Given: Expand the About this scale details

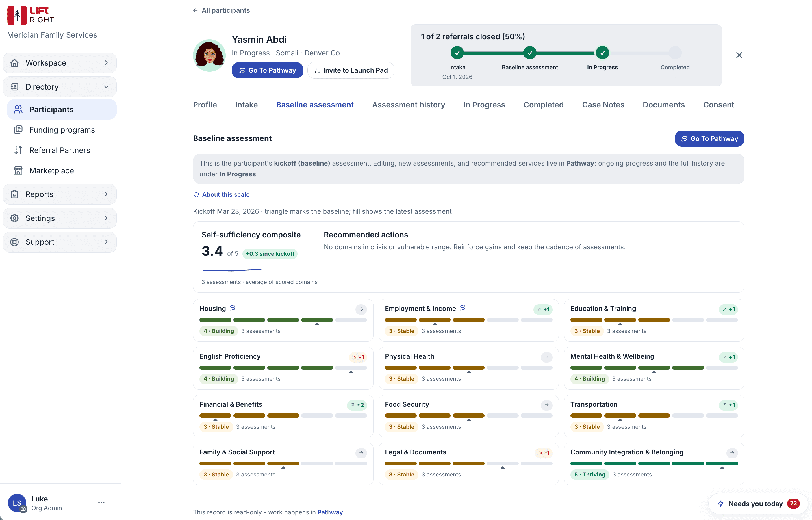Looking at the screenshot, I should [222, 194].
